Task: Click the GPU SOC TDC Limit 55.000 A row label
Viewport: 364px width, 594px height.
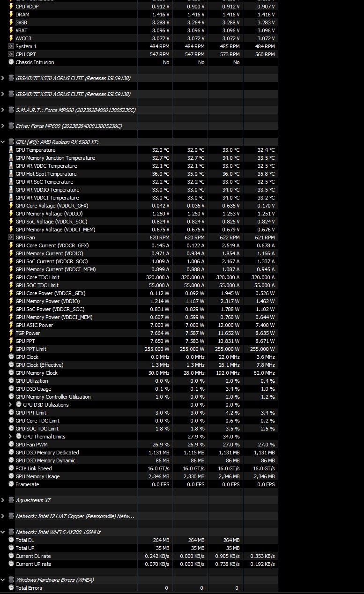Action: (x=37, y=285)
